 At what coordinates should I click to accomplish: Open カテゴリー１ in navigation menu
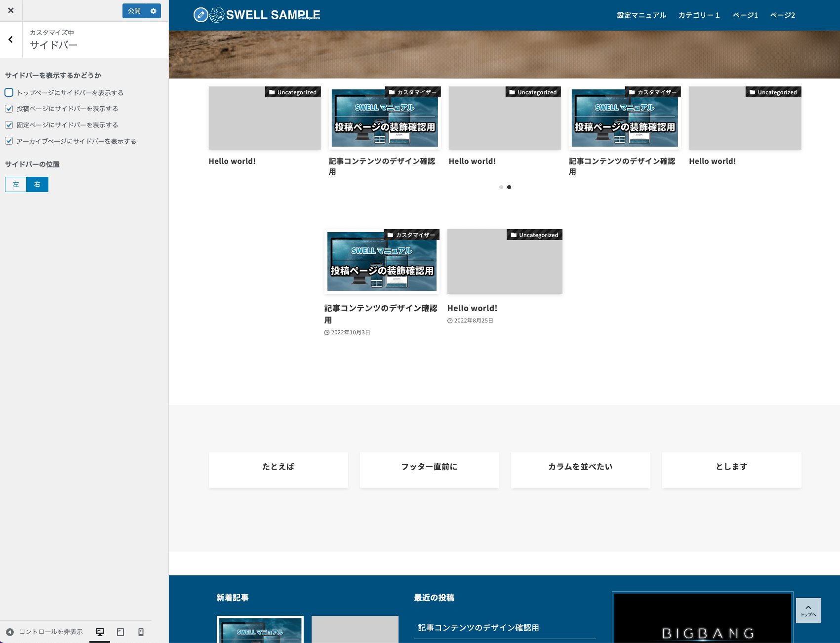coord(699,15)
